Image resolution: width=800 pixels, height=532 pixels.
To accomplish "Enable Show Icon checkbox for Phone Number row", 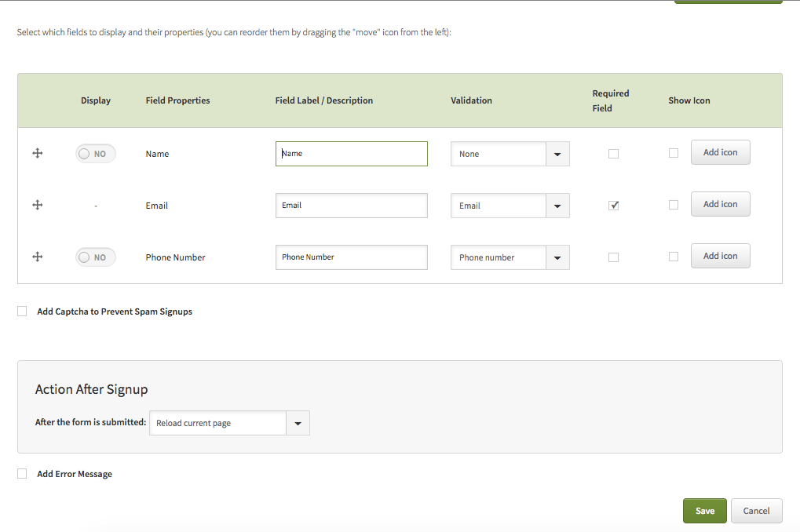I will click(x=674, y=257).
